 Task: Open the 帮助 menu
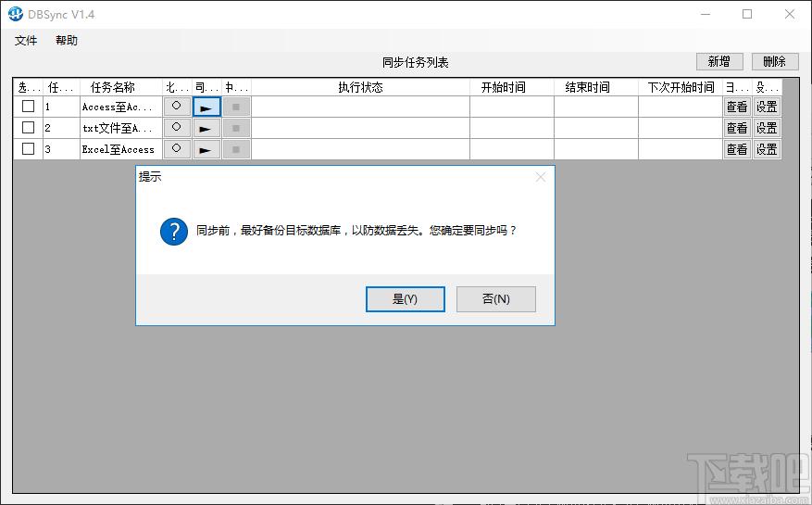point(67,41)
